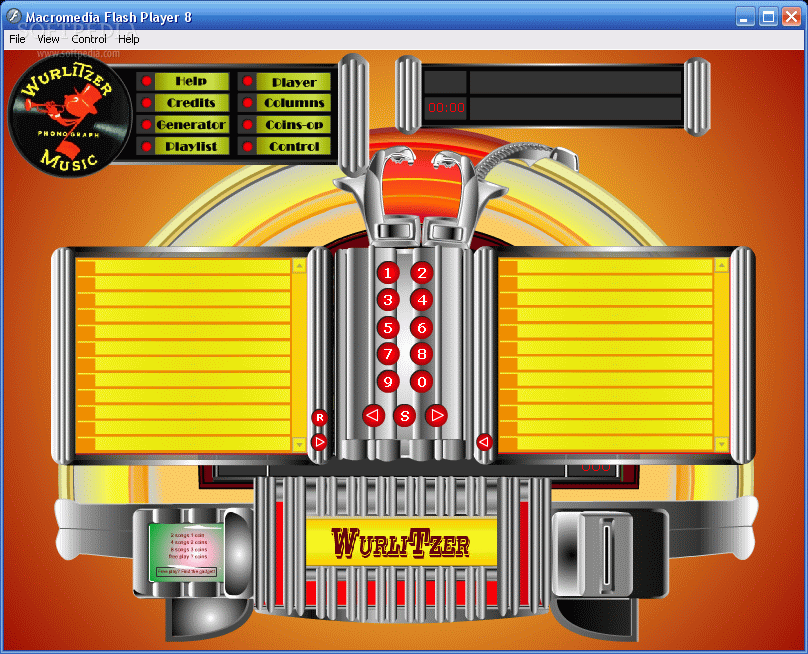Image resolution: width=808 pixels, height=654 pixels.
Task: Open the Control menu
Action: coord(89,39)
